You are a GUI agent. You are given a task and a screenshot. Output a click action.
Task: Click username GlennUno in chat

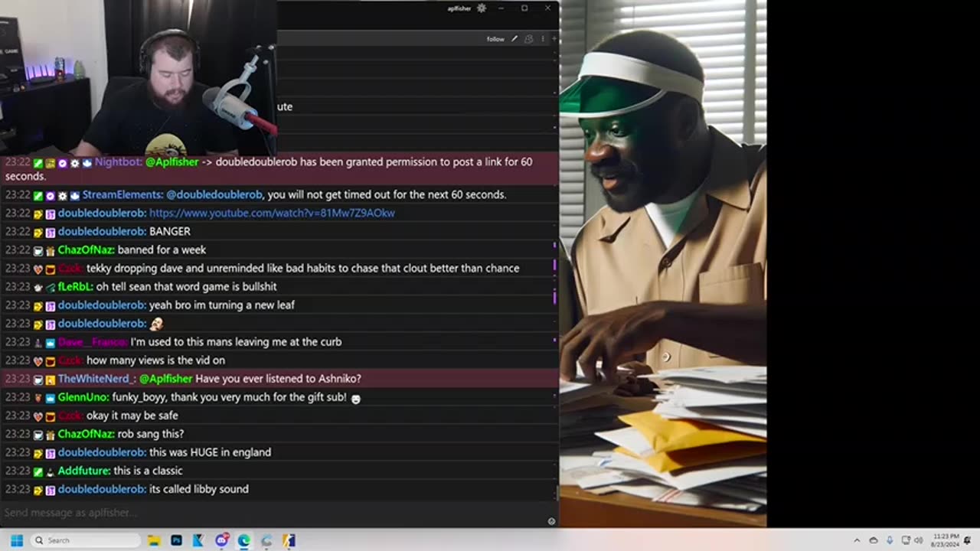click(x=83, y=397)
